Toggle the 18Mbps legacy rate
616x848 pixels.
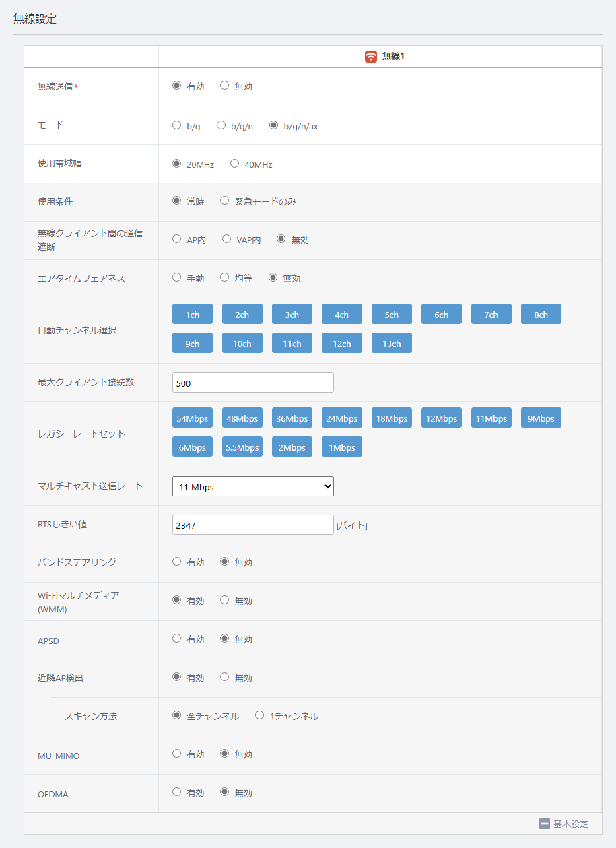click(x=392, y=418)
